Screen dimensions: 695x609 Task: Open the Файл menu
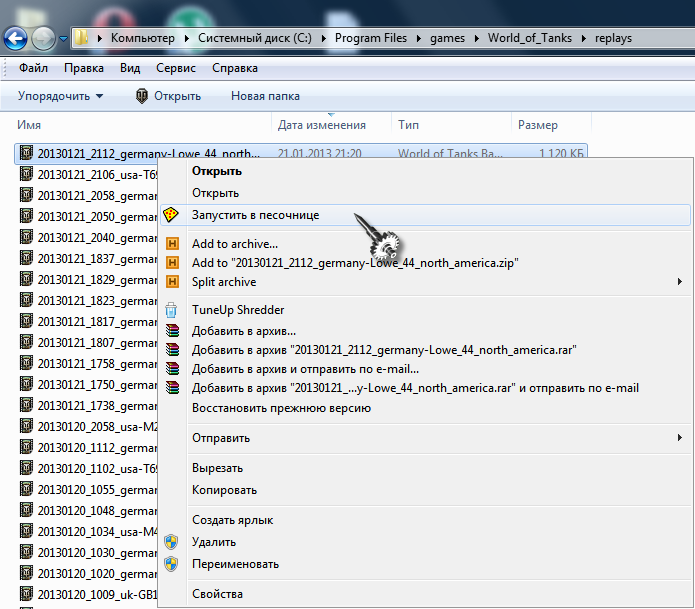pos(33,68)
